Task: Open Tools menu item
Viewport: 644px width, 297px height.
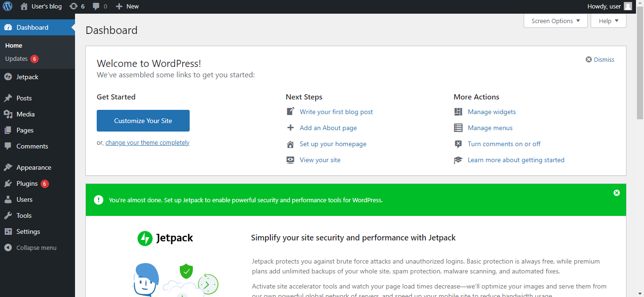Action: click(x=37, y=215)
